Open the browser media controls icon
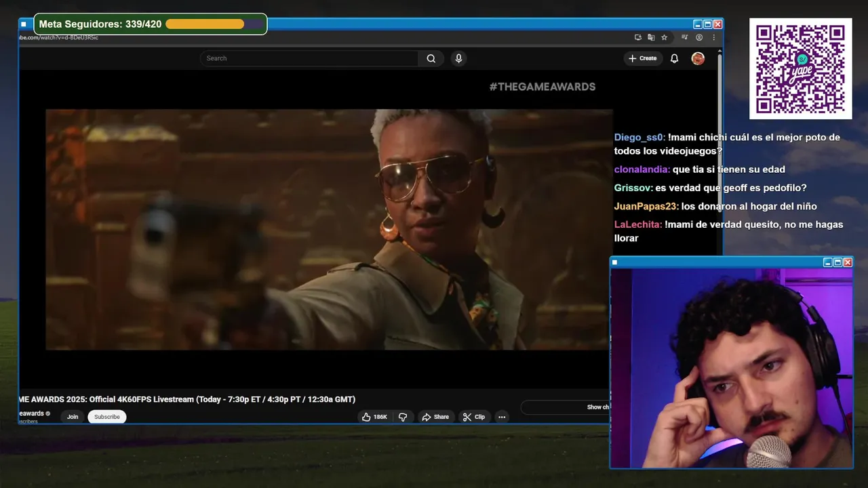Screen dimensions: 868x488 pyautogui.click(x=685, y=37)
